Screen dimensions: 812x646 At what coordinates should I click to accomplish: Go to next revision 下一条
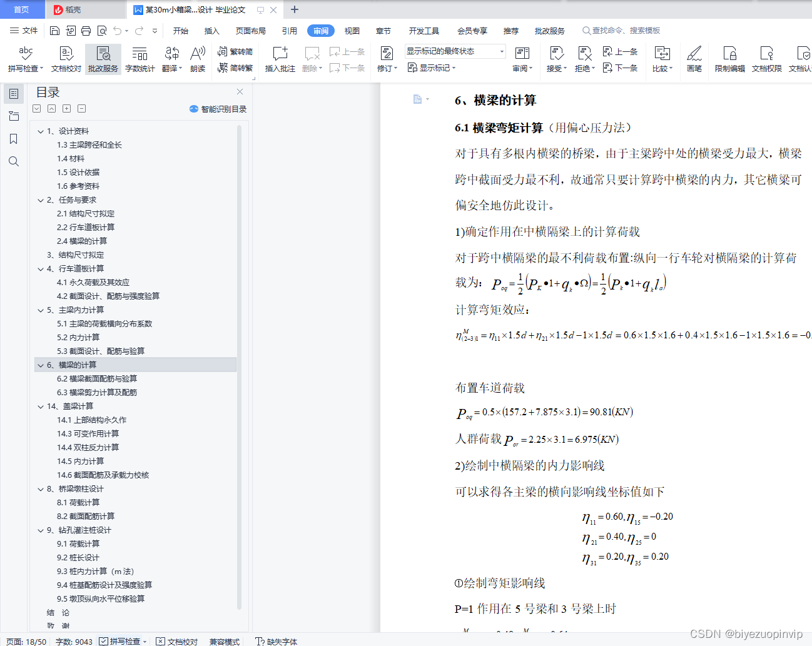pyautogui.click(x=620, y=68)
